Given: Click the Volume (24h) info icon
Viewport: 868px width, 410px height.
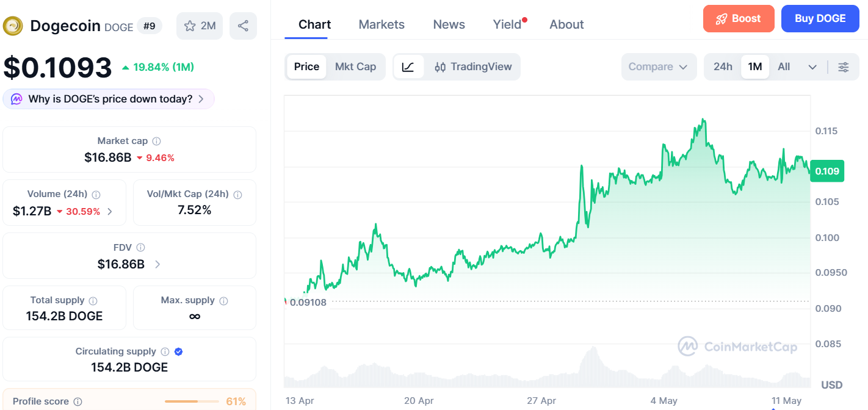Looking at the screenshot, I should [x=96, y=194].
